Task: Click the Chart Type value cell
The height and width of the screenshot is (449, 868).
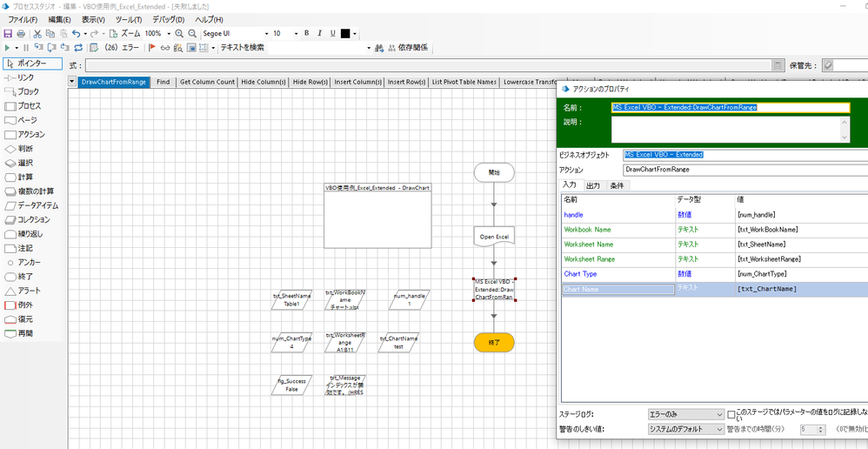Action: (801, 274)
